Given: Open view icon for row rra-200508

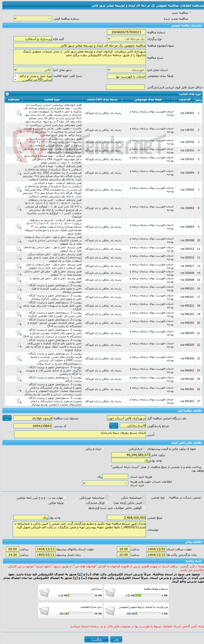Looking at the screenshot, I should tap(18, 240).
